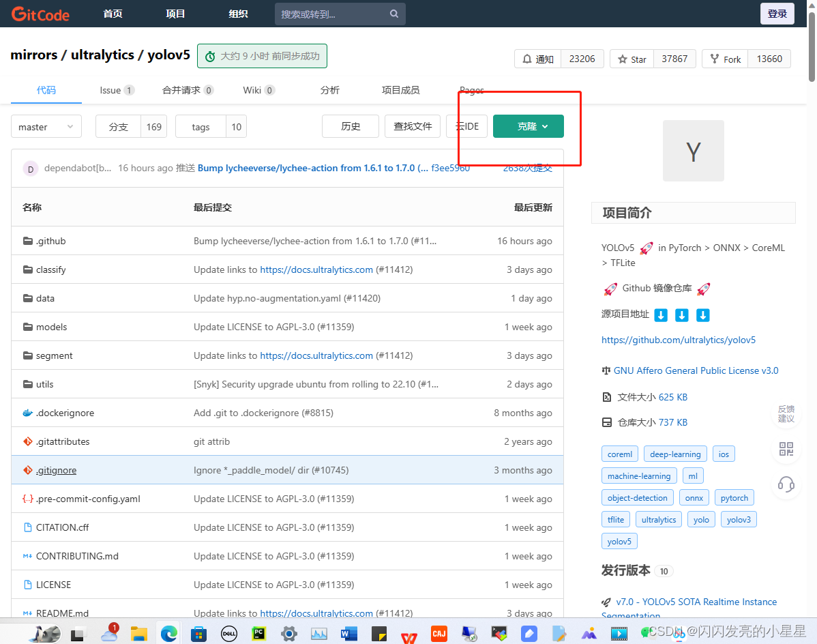817x644 pixels.
Task: Click the Bump lychee-action commit message link
Action: tap(312, 168)
